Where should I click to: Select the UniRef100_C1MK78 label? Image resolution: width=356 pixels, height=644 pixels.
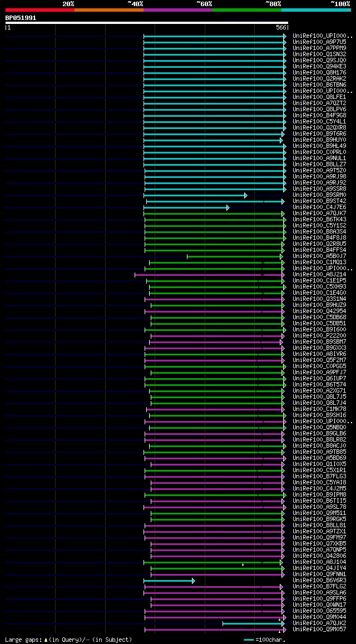point(319,409)
